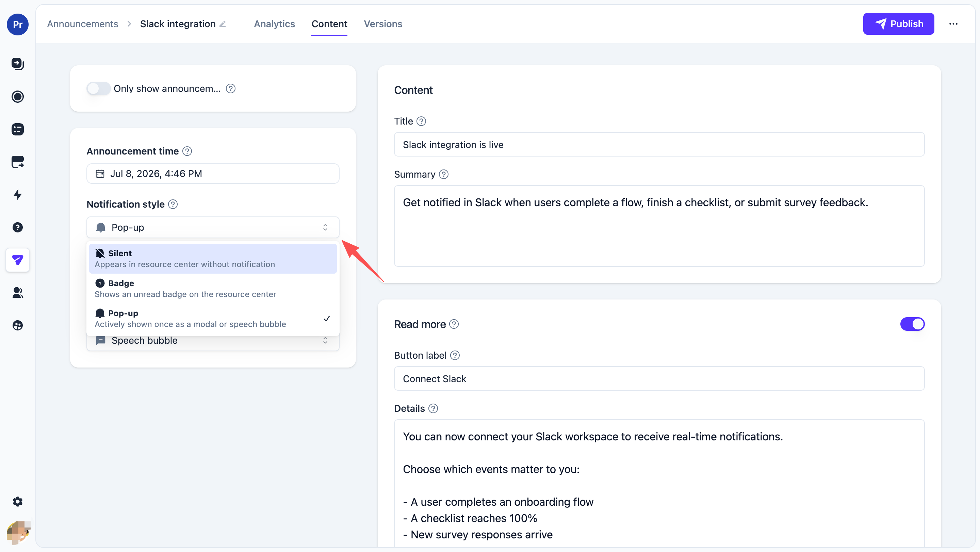Screen dimensions: 980x552
Task: Click the Publish button
Action: (x=898, y=24)
